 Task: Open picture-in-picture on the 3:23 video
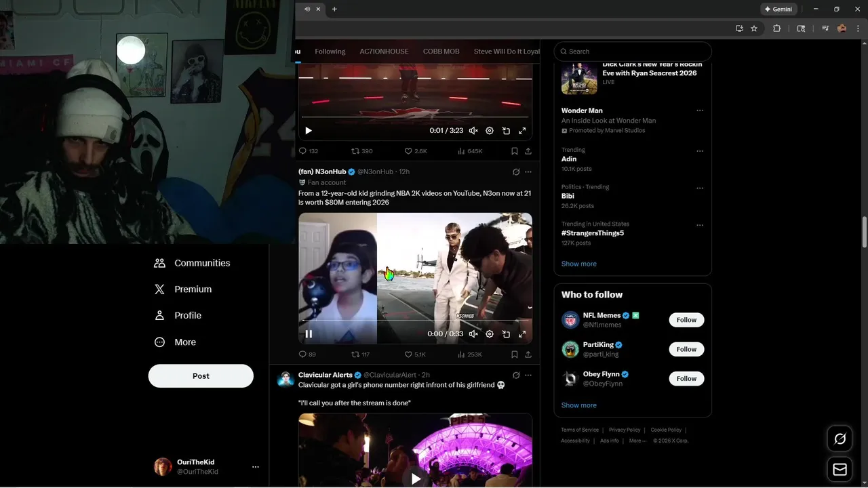point(506,131)
